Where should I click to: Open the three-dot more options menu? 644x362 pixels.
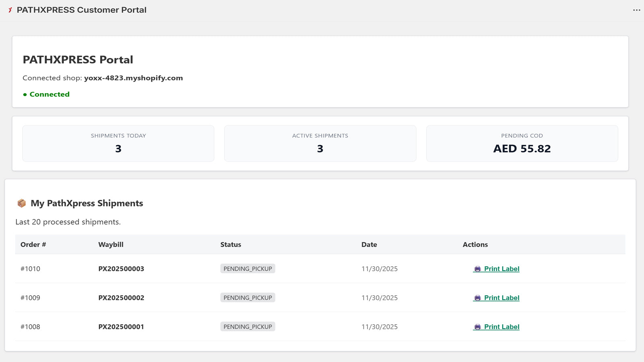(x=636, y=10)
